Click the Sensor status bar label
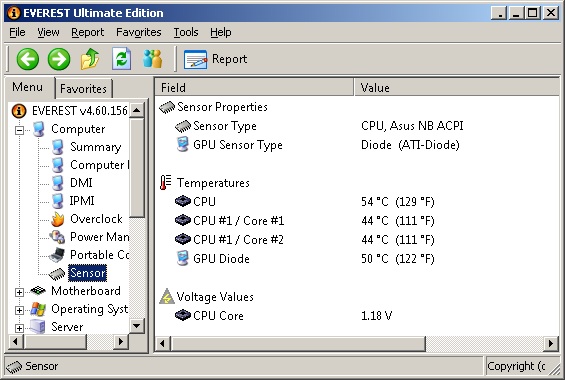The height and width of the screenshot is (380, 565). [41, 366]
